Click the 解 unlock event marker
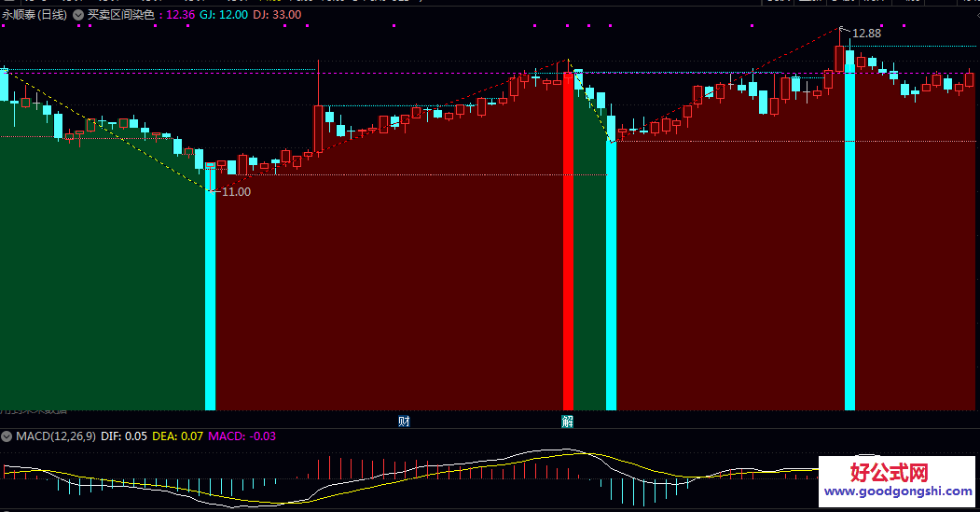 (568, 422)
